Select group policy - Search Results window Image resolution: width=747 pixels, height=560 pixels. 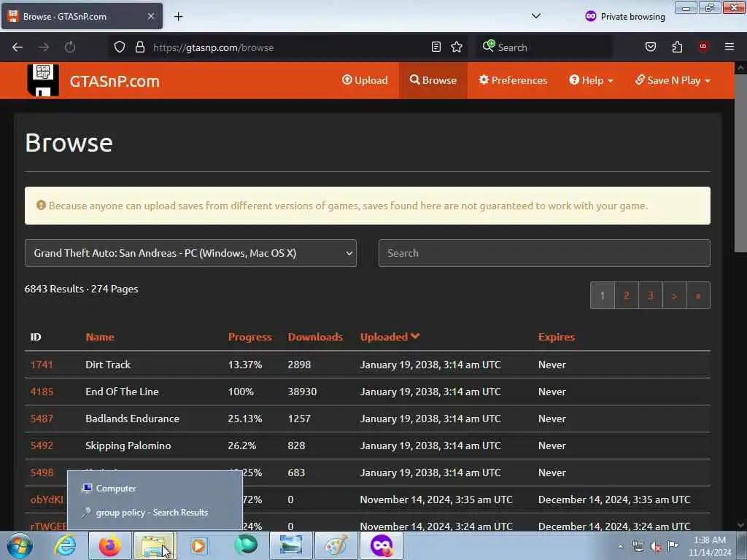coord(155,513)
